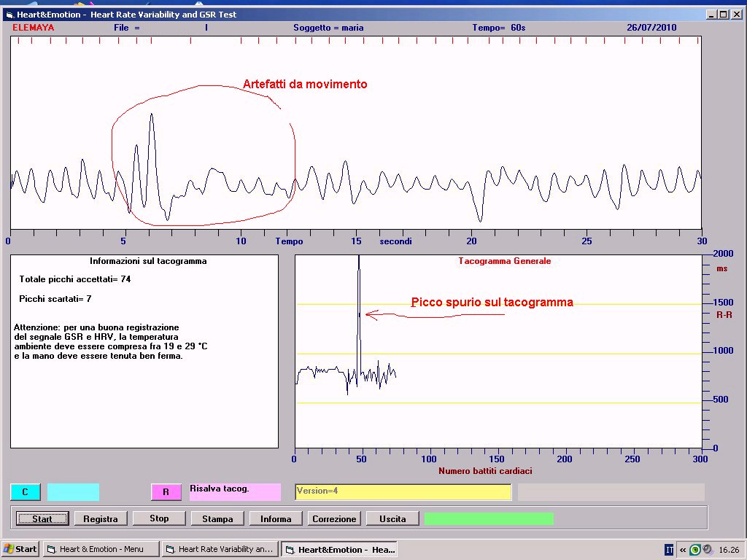
Task: Select active Heart&Emotion - Hea... taskbar item
Action: click(339, 549)
